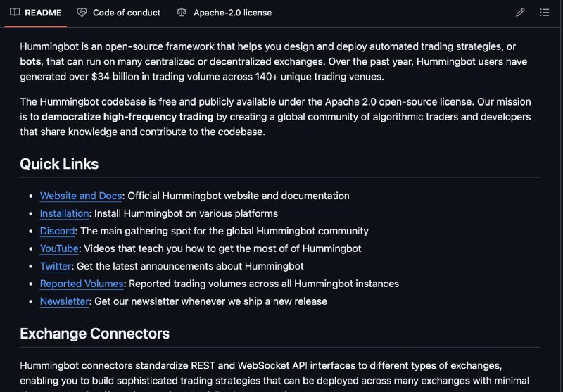Open the Discord community link
563x392 pixels.
click(58, 231)
